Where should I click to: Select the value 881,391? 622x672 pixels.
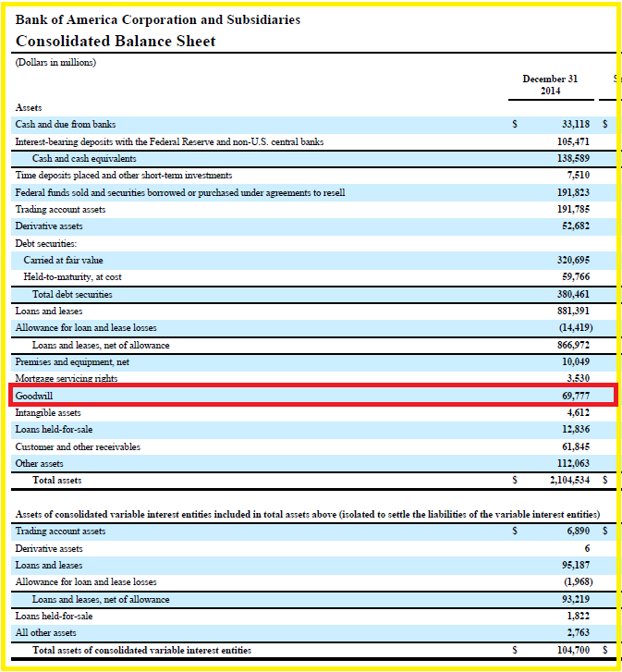(573, 311)
